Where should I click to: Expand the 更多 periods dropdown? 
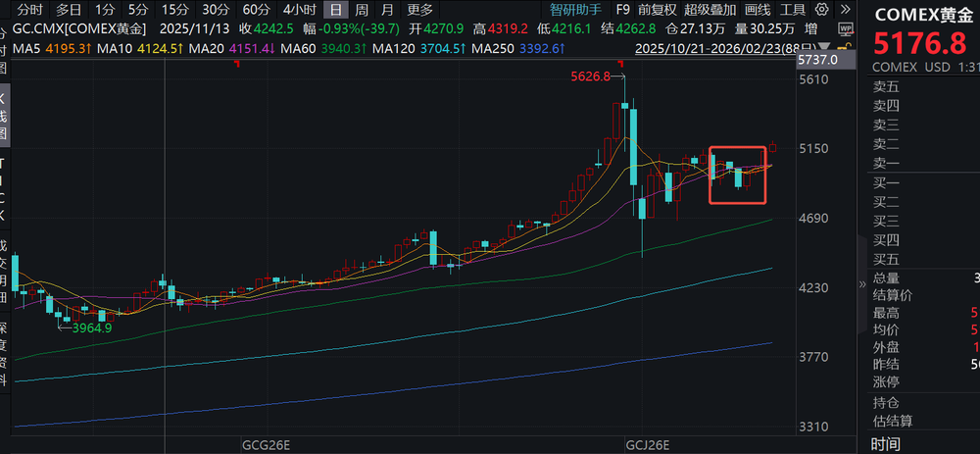(419, 9)
